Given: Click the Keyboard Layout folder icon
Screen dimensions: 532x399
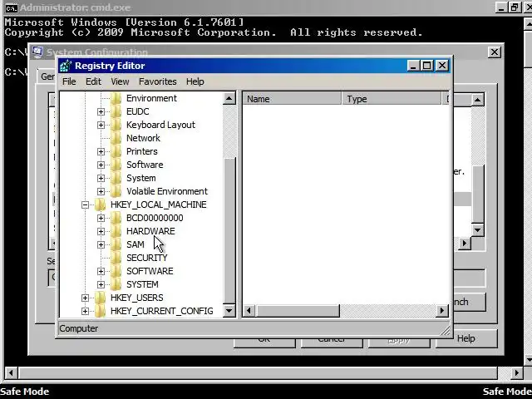Looking at the screenshot, I should point(116,125).
